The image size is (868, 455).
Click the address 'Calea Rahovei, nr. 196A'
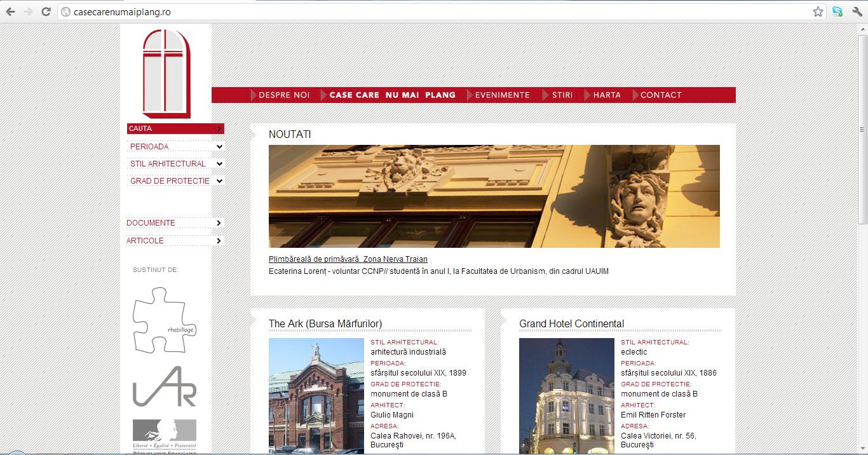pyautogui.click(x=413, y=436)
